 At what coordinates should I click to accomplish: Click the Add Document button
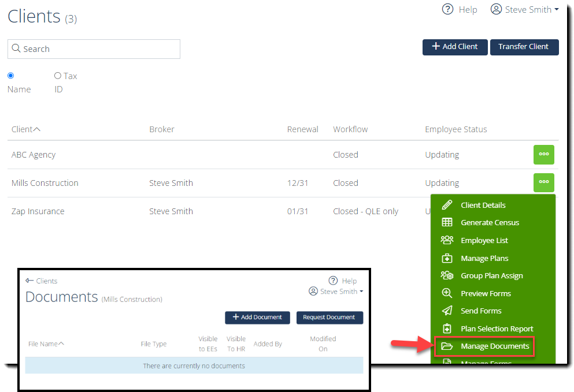pyautogui.click(x=257, y=318)
